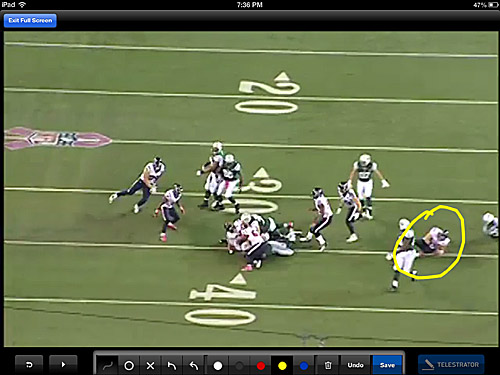This screenshot has width=500, height=375.
Task: Select the circle drawing tool
Action: point(129,365)
